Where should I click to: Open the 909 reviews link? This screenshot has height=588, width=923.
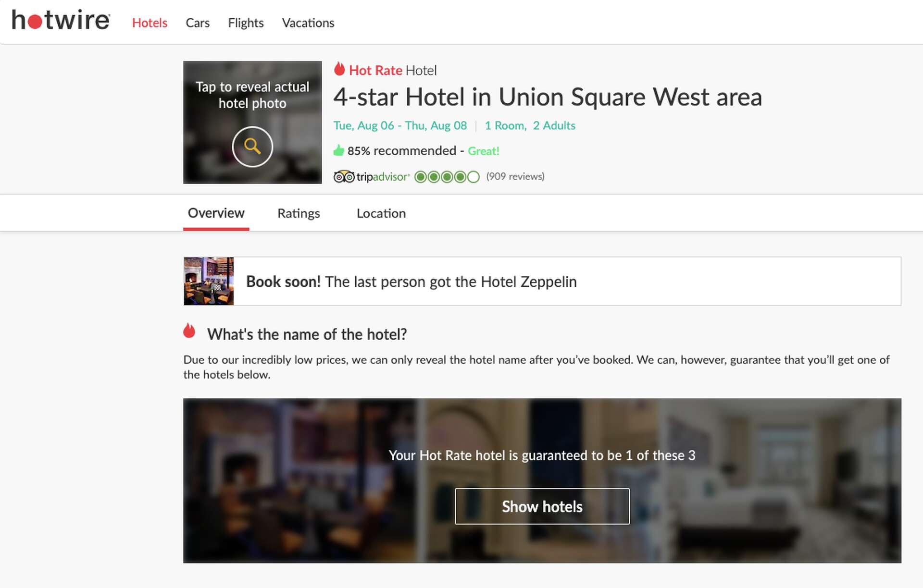pyautogui.click(x=515, y=176)
